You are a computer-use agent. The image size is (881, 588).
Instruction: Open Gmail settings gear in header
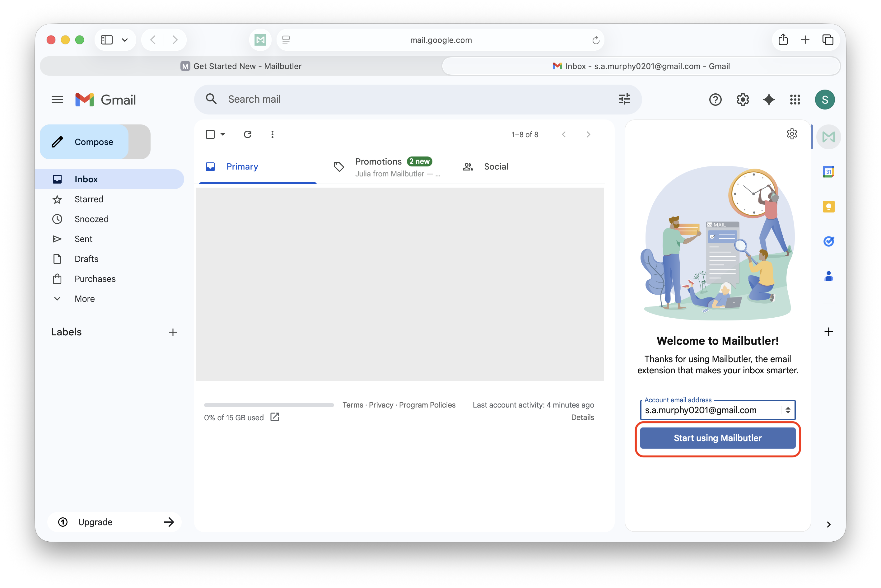(742, 99)
